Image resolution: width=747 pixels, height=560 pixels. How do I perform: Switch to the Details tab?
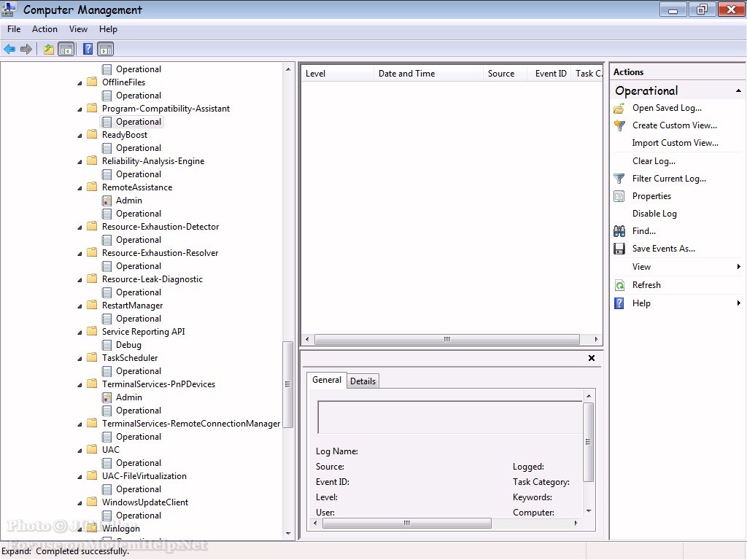363,381
